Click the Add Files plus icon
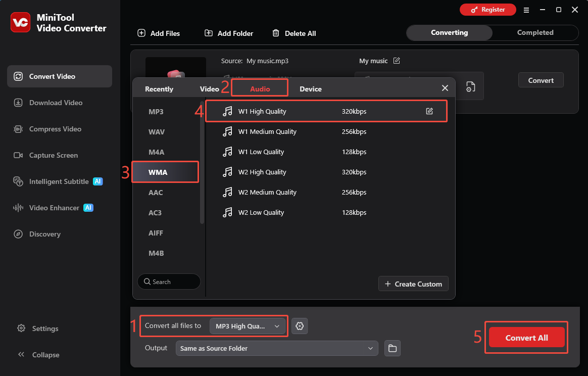The height and width of the screenshot is (376, 588). click(x=141, y=33)
